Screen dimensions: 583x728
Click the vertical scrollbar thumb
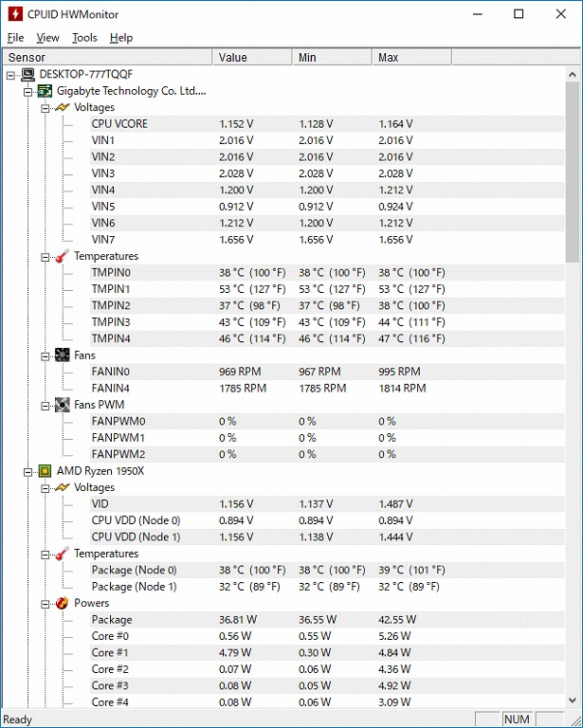(572, 173)
